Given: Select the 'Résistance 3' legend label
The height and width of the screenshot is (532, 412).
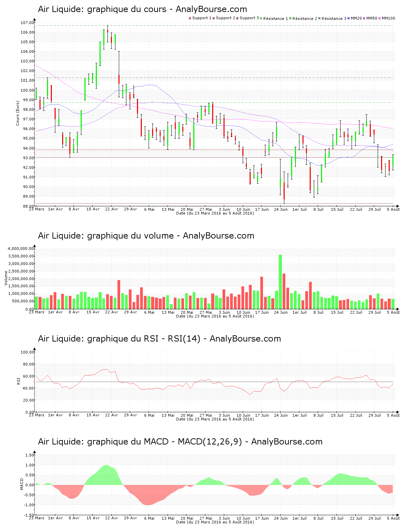Looking at the screenshot, I should tap(334, 19).
